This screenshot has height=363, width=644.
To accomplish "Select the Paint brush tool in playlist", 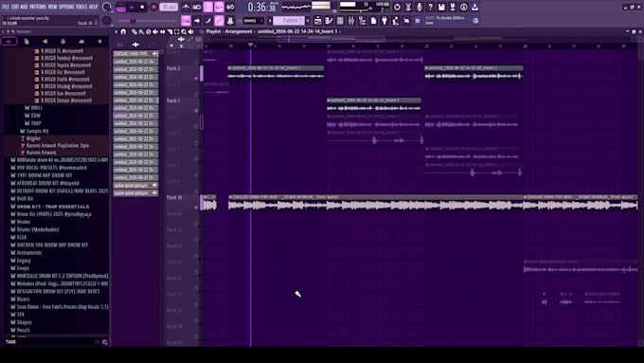I will 141,31.
